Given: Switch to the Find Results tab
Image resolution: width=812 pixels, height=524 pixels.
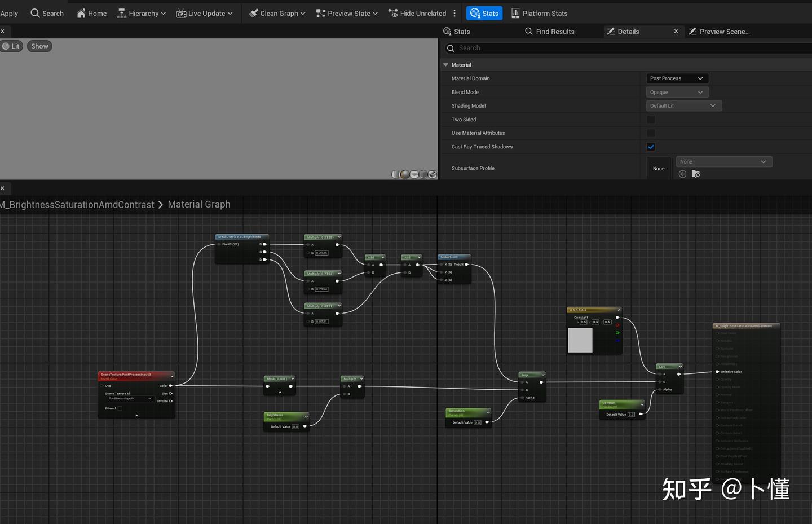Looking at the screenshot, I should point(555,31).
